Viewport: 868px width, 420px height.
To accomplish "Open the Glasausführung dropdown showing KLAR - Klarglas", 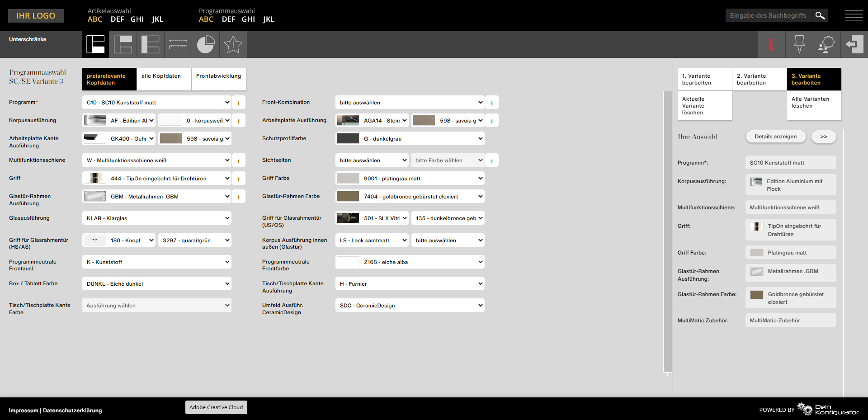I will [x=157, y=218].
